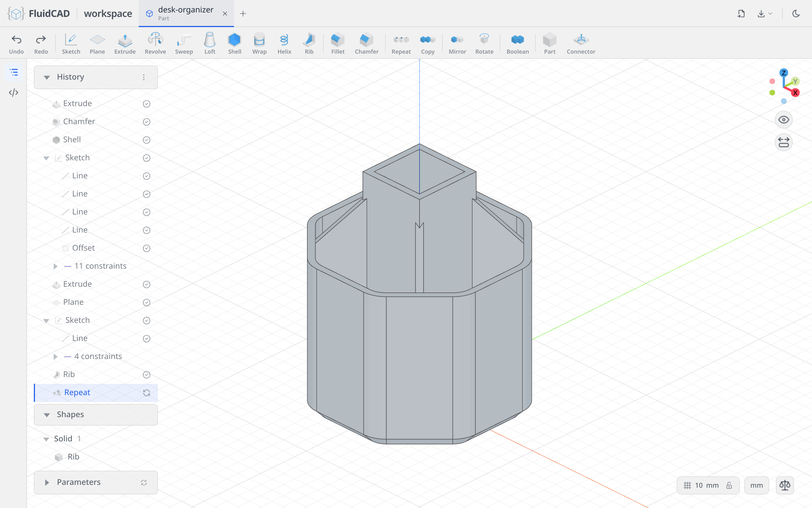Toggle the Offset step checkmark
The height and width of the screenshot is (508, 812).
coord(146,248)
